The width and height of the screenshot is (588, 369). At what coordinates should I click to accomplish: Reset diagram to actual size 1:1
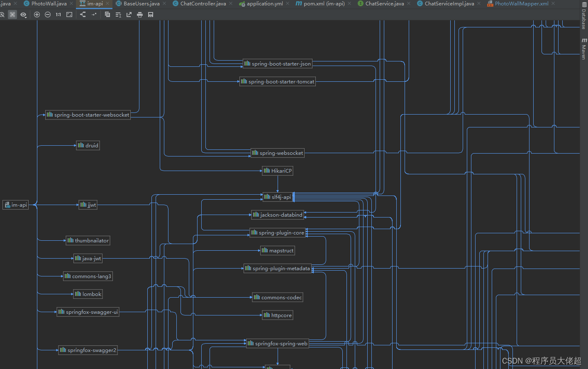pos(58,15)
